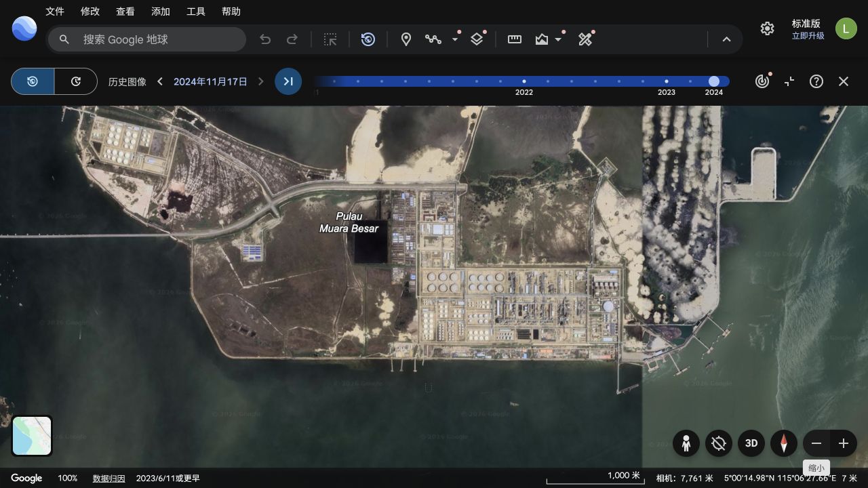868x488 pixels.
Task: Select the ruler measure tool
Action: tap(515, 39)
